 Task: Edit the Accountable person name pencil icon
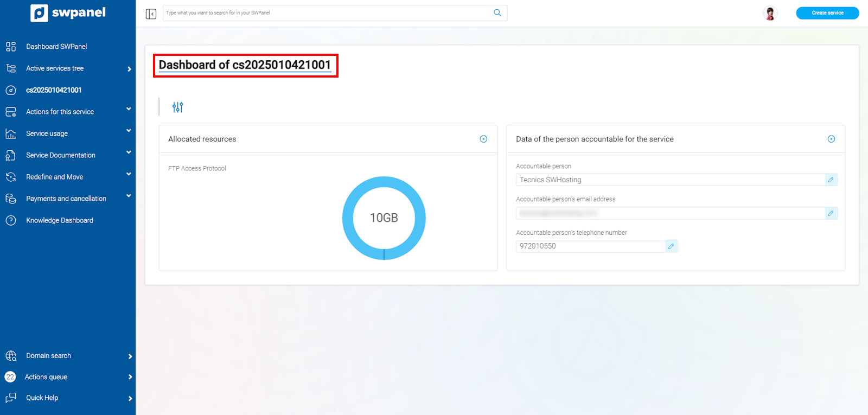[831, 180]
